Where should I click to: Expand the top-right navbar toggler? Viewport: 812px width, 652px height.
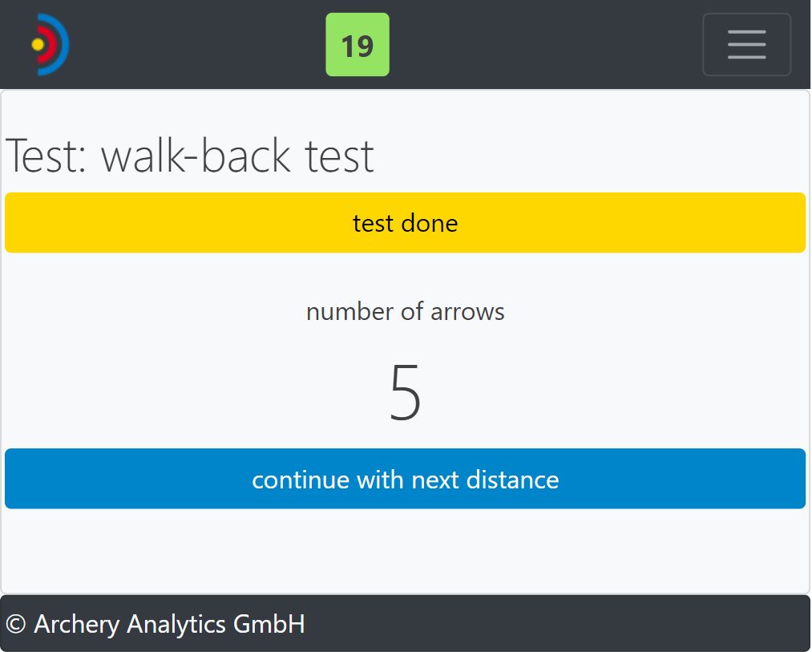click(x=746, y=45)
